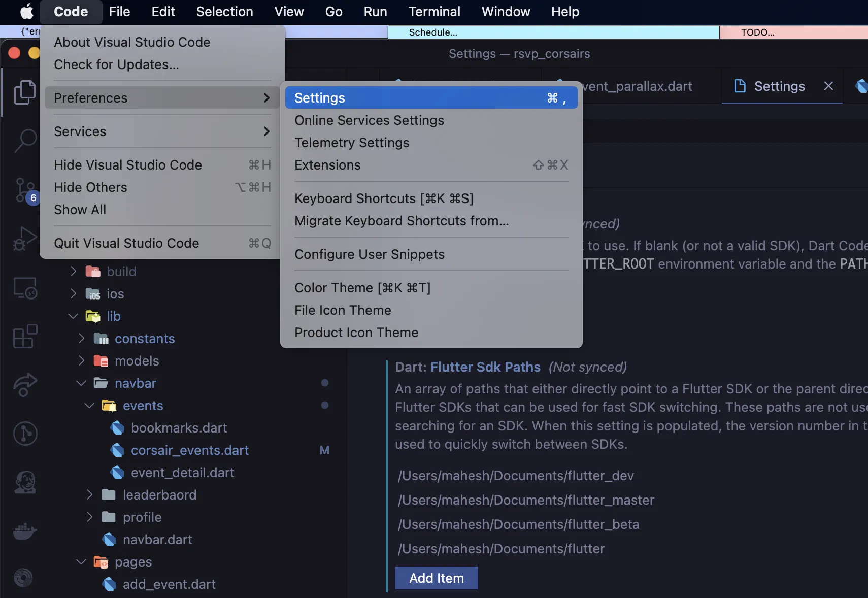868x598 pixels.
Task: Open the Run and Debug view
Action: coord(24,239)
